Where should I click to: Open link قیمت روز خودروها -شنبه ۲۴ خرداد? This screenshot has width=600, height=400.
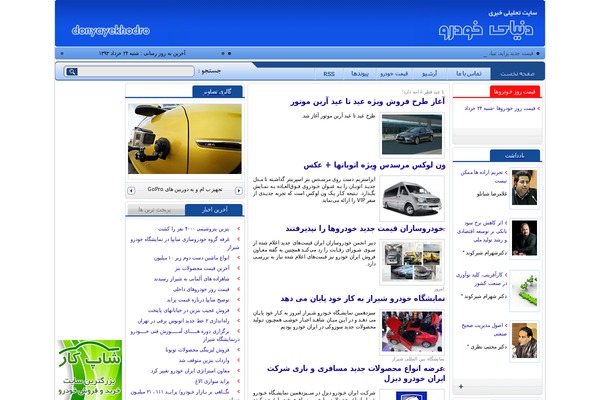(x=500, y=109)
